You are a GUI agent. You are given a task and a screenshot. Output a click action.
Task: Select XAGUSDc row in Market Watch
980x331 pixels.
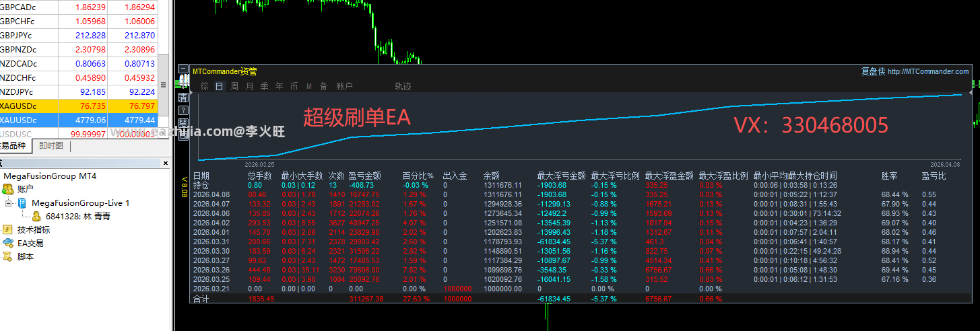click(79, 106)
